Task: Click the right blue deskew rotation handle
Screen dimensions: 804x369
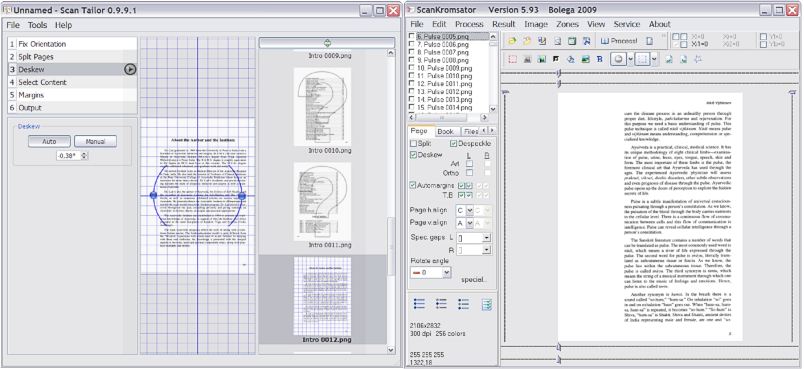Action: (242, 196)
